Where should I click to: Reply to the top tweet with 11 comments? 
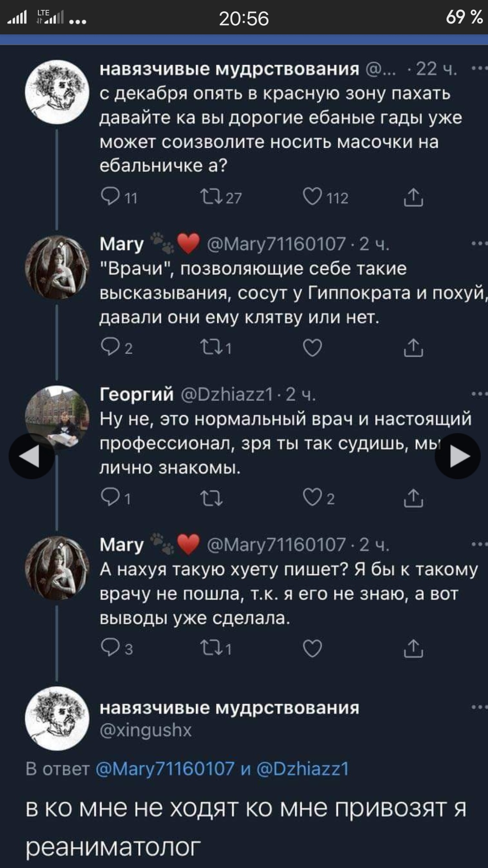(110, 197)
